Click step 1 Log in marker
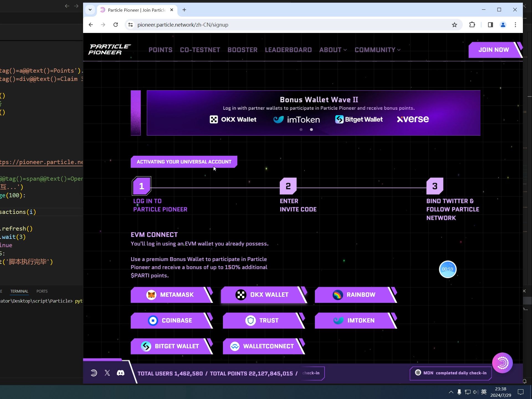532x399 pixels. pyautogui.click(x=142, y=186)
